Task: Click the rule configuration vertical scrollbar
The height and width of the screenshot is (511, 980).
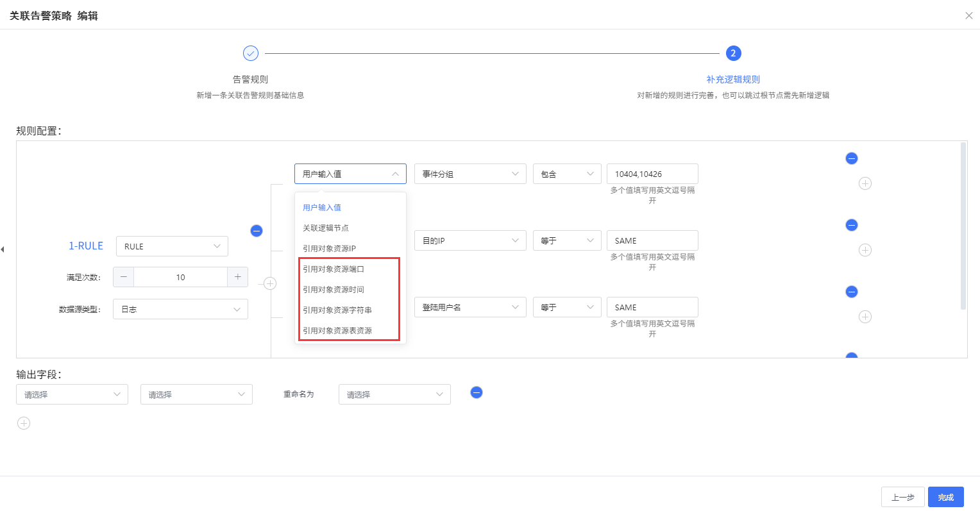Action: tap(963, 226)
